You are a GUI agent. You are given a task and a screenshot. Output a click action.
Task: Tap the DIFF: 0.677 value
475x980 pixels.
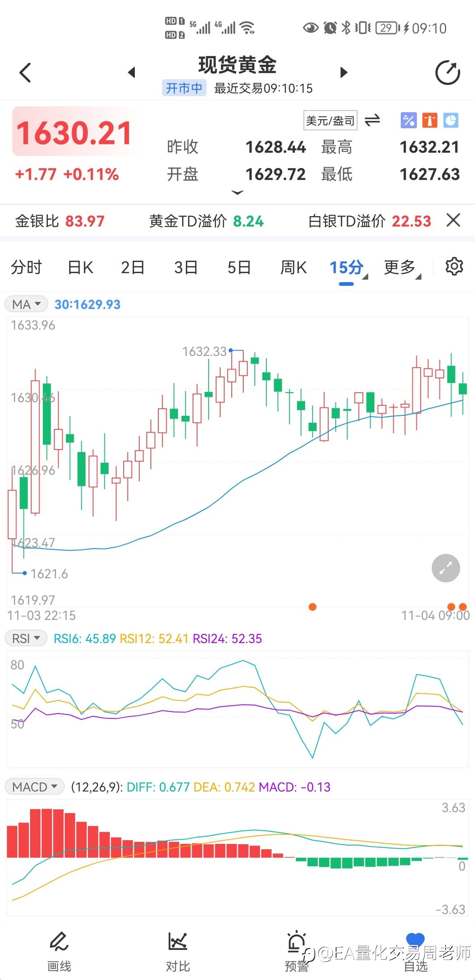pyautogui.click(x=158, y=787)
